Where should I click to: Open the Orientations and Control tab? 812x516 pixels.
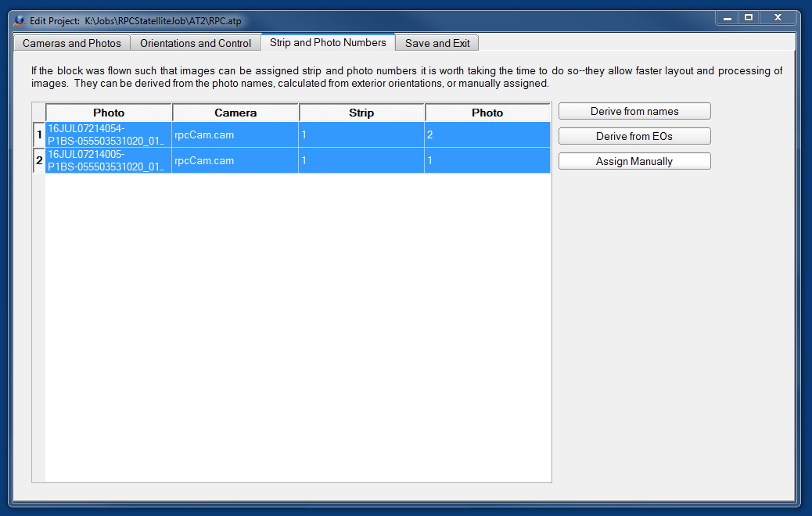coord(196,43)
